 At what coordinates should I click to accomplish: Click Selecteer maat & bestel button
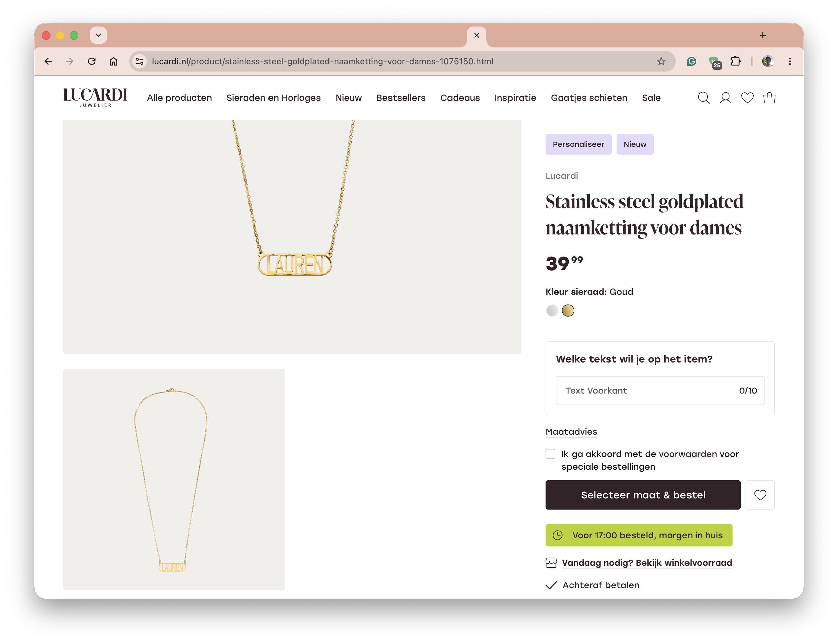[643, 495]
